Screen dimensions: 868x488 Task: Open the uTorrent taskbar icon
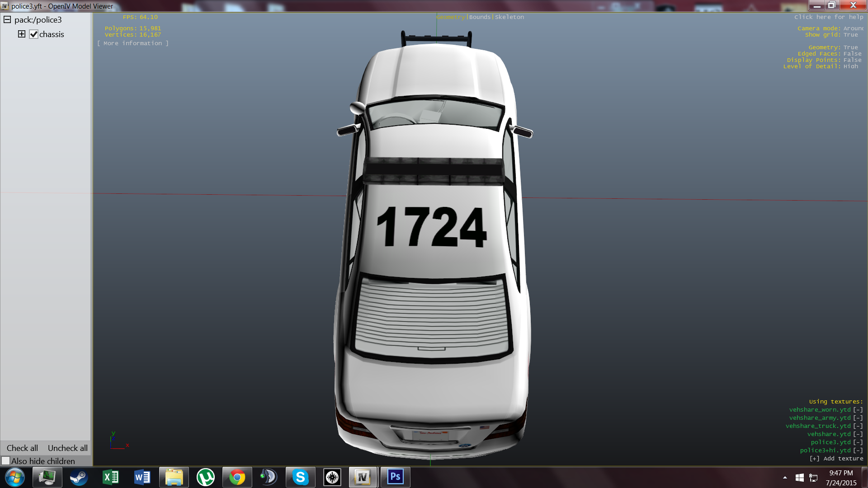206,477
